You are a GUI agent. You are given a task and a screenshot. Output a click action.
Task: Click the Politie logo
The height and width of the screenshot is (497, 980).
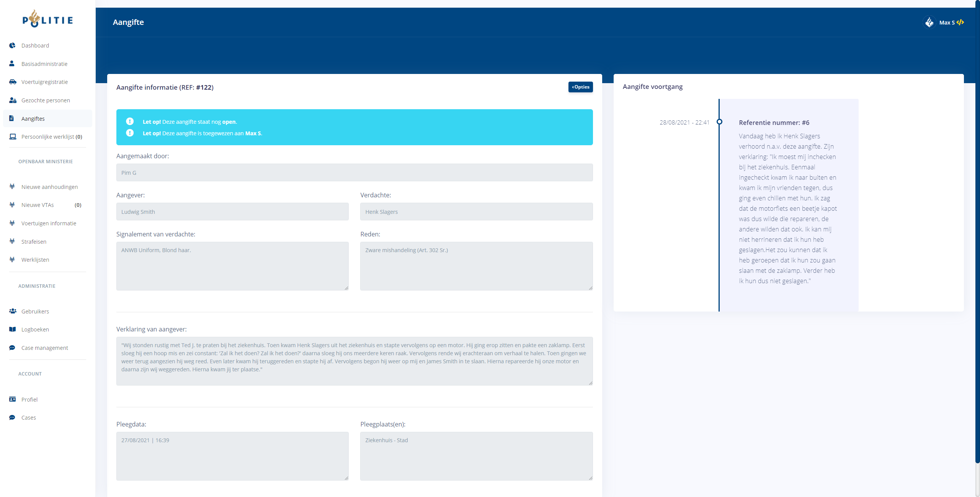[x=47, y=19]
